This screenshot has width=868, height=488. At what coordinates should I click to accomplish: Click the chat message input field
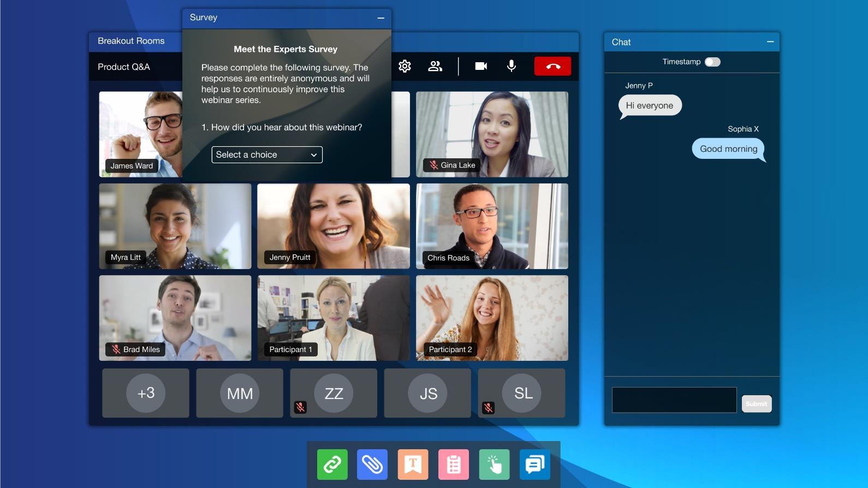tap(674, 400)
